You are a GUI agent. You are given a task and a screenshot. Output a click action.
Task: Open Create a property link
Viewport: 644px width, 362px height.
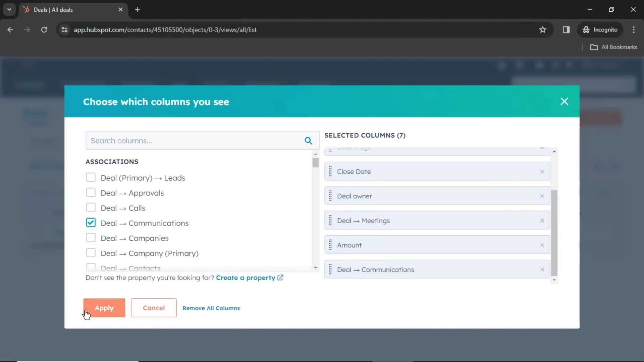pyautogui.click(x=246, y=278)
